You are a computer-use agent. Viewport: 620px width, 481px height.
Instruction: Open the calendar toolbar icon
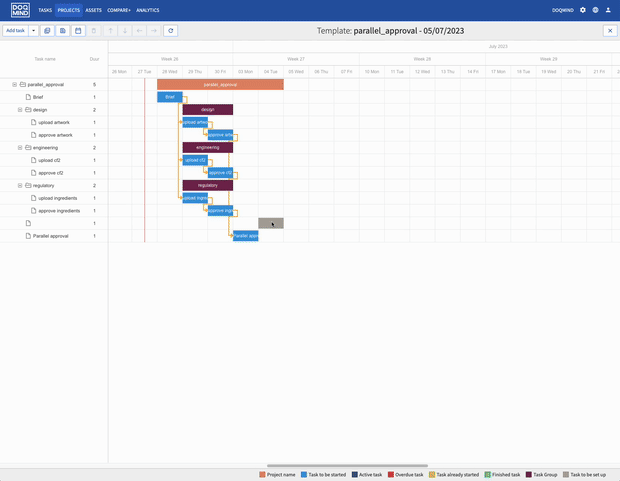click(78, 31)
